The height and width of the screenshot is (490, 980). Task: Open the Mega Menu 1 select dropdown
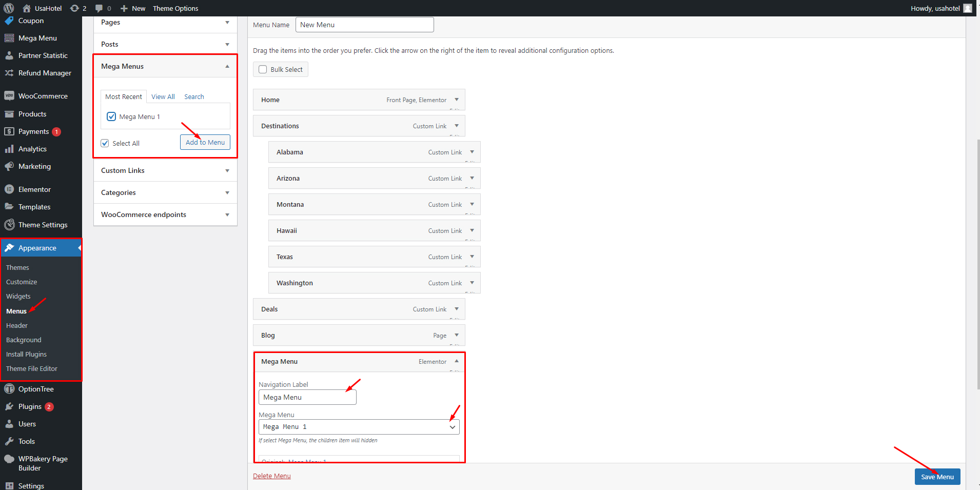click(x=359, y=427)
